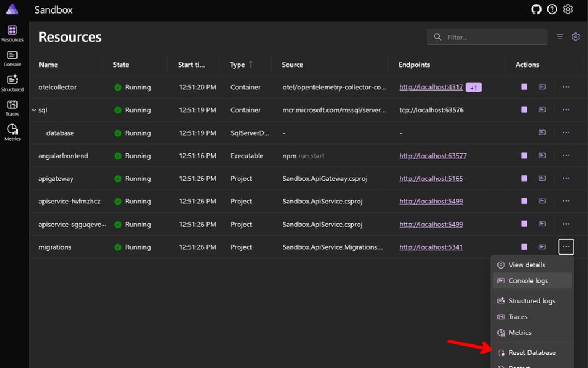The height and width of the screenshot is (368, 588).
Task: Open apiservice-sgguqeve endpoint localhost:5499
Action: pos(431,224)
